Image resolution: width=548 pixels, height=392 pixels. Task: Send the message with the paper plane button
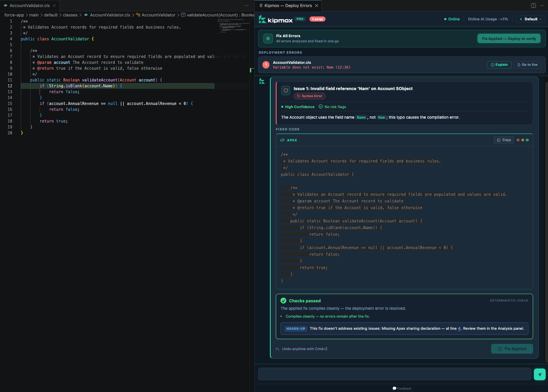tap(540, 374)
